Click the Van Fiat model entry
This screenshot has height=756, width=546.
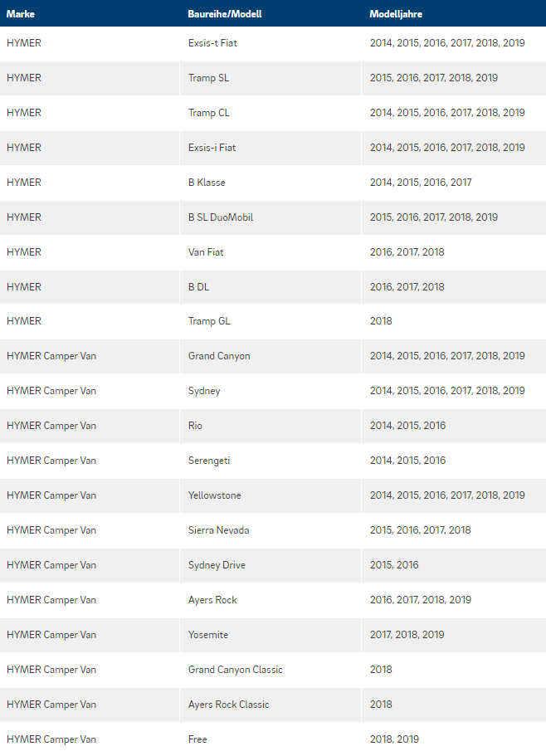206,251
